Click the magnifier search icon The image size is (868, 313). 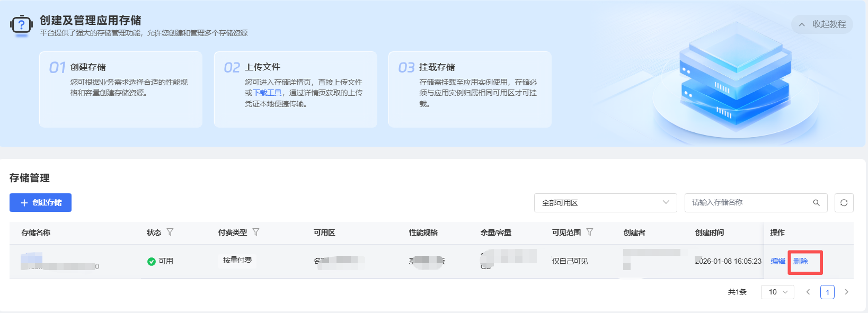(816, 203)
